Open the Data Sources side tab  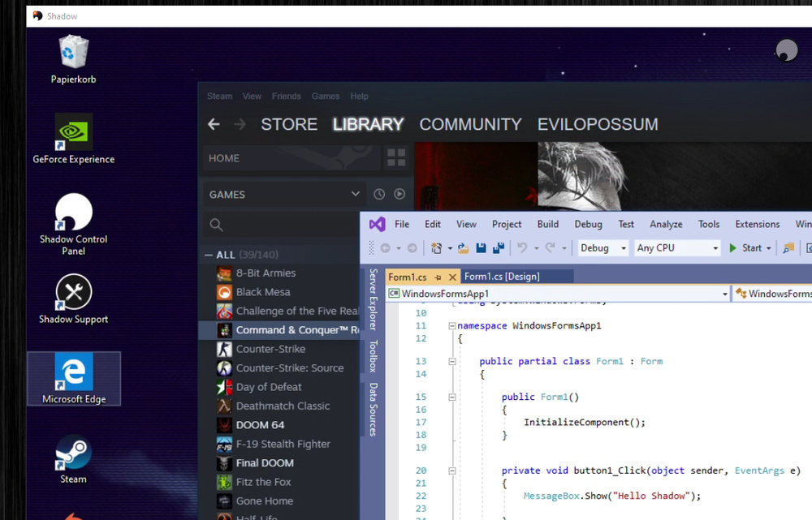point(373,410)
